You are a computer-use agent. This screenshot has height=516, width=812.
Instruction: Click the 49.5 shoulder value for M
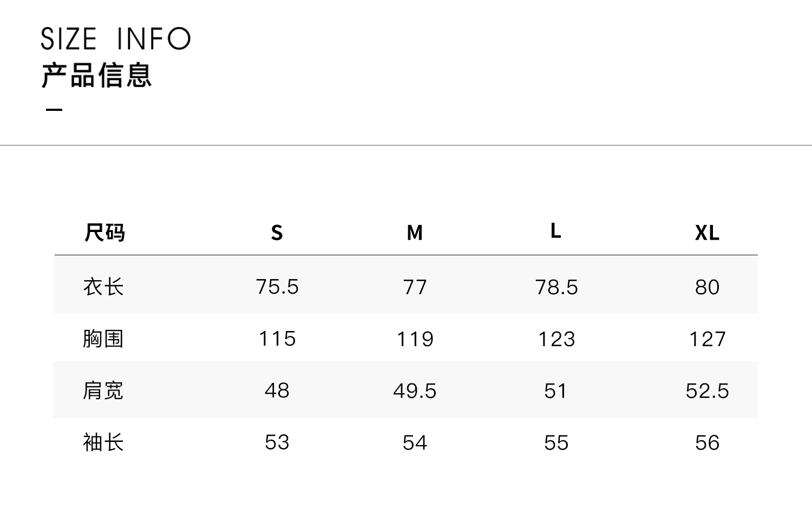click(415, 391)
